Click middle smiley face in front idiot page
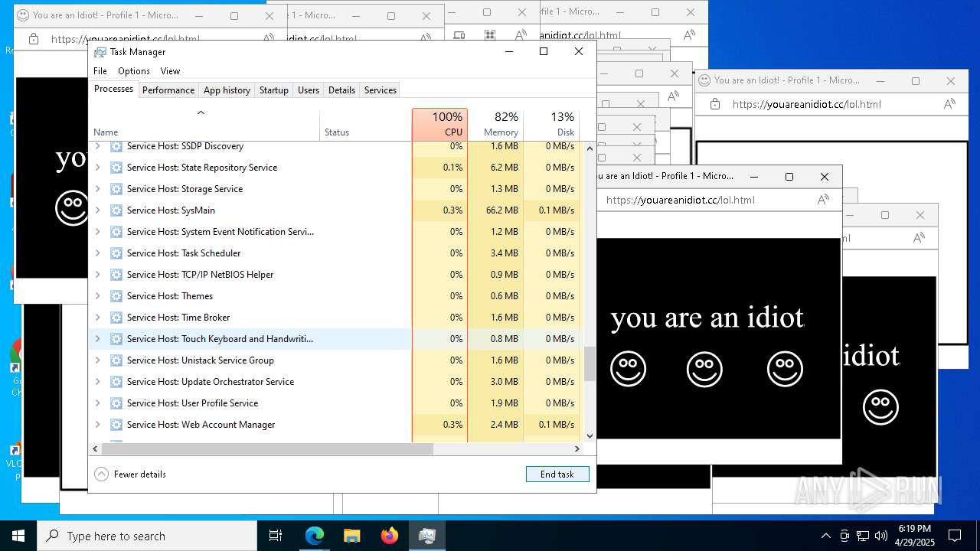This screenshot has height=551, width=980. [704, 369]
